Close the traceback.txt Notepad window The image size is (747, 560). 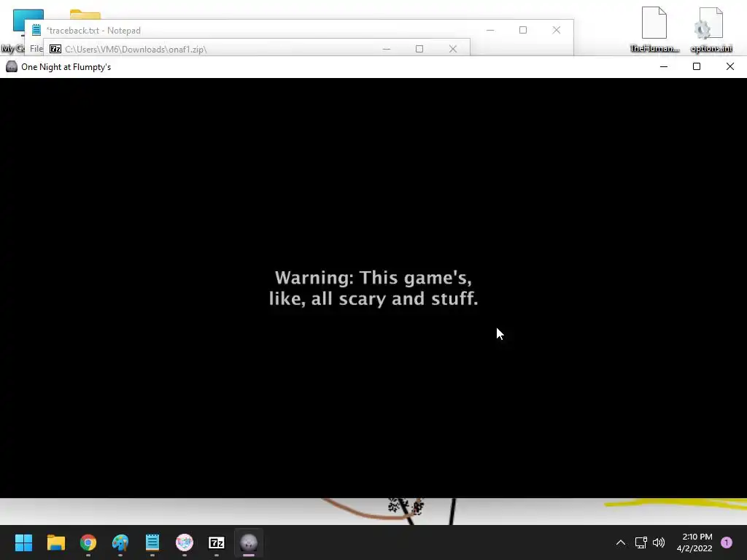coord(557,30)
